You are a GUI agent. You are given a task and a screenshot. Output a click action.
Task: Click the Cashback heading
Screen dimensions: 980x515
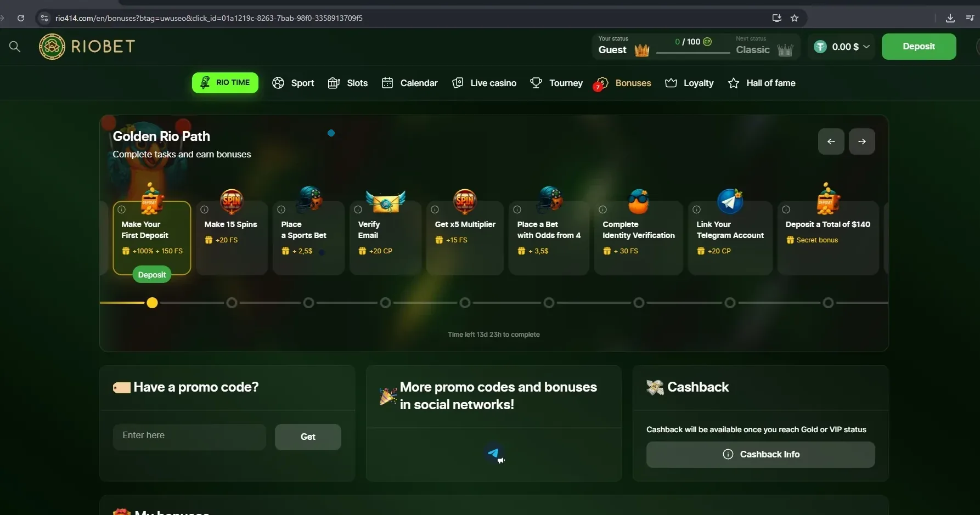(698, 387)
